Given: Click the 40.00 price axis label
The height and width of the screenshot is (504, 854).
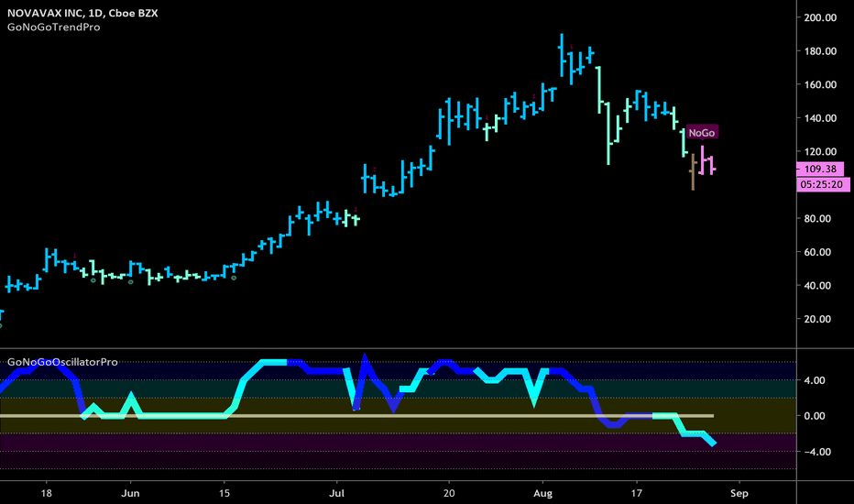Looking at the screenshot, I should (817, 286).
